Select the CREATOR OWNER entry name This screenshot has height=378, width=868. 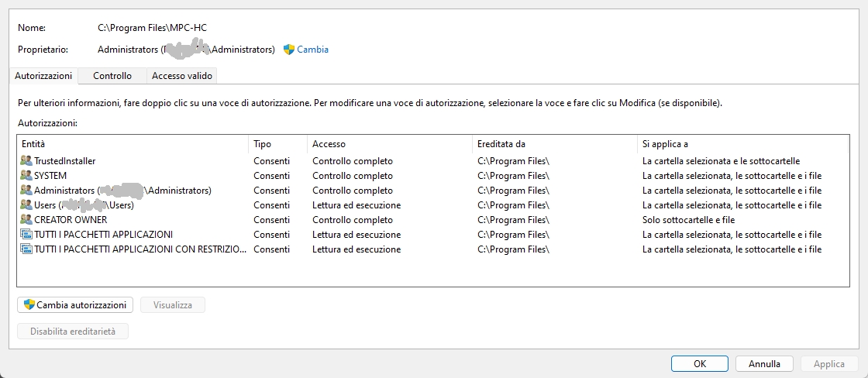pos(71,220)
